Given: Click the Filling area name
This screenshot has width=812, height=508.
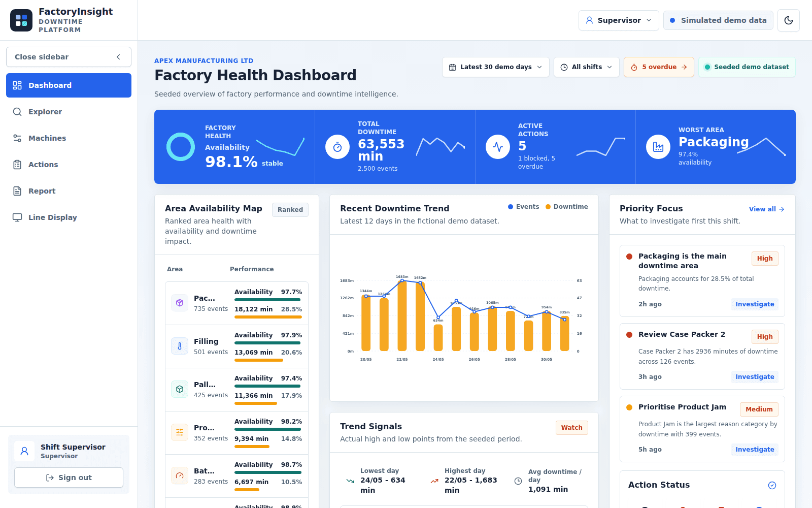Looking at the screenshot, I should click(x=206, y=341).
